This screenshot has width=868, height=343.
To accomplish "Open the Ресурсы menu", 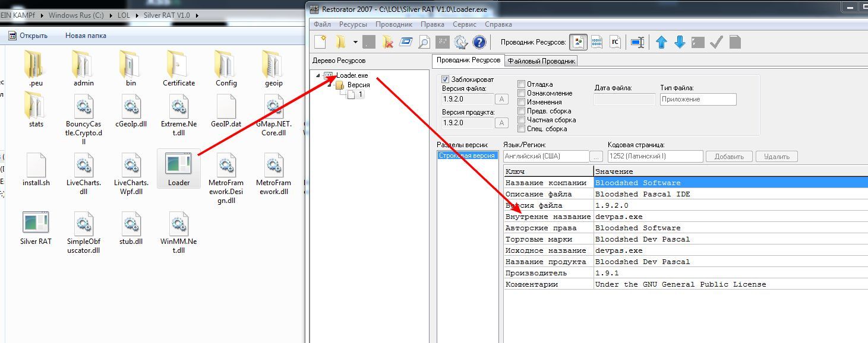I will pos(353,24).
